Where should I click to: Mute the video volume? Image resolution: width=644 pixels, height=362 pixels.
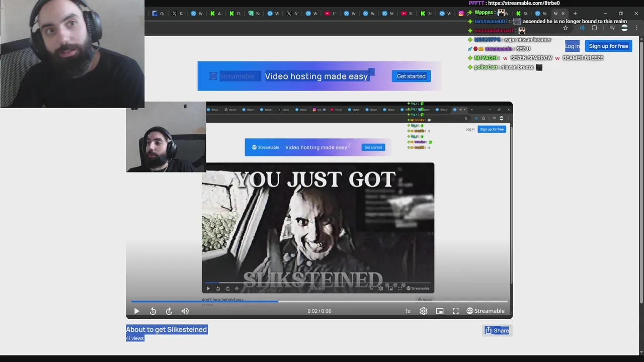185,311
